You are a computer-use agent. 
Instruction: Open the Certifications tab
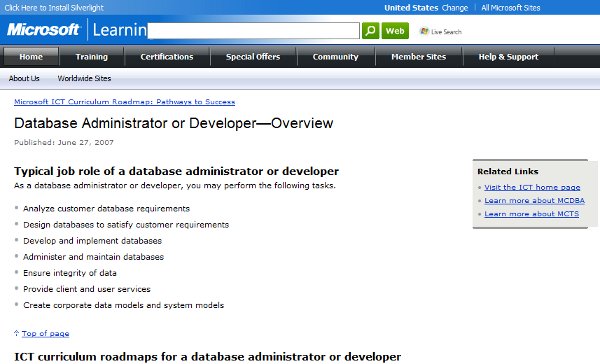tap(166, 57)
